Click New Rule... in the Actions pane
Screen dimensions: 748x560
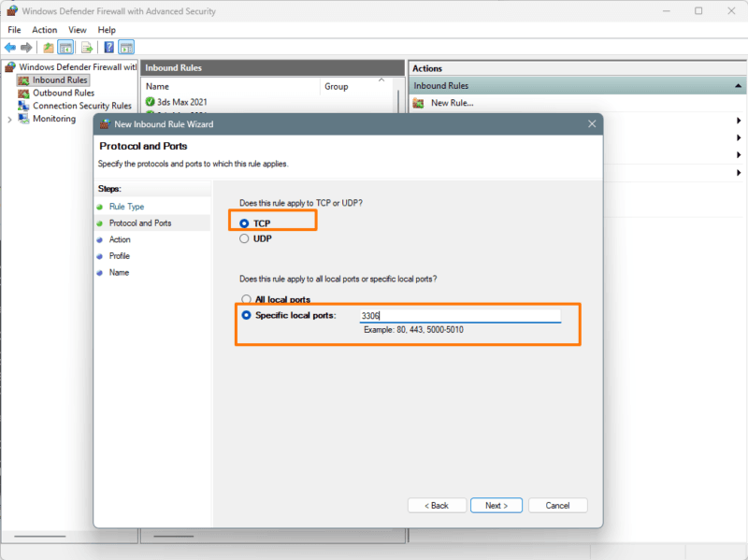coord(453,103)
